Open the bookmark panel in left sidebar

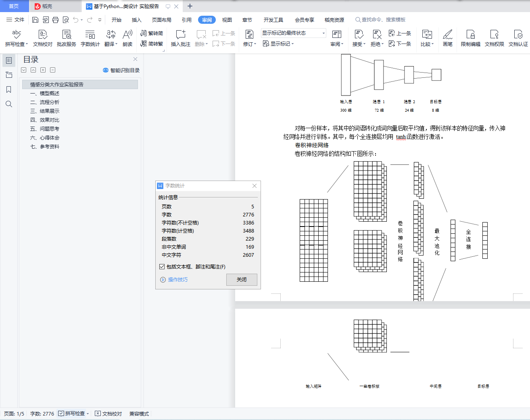[x=9, y=89]
